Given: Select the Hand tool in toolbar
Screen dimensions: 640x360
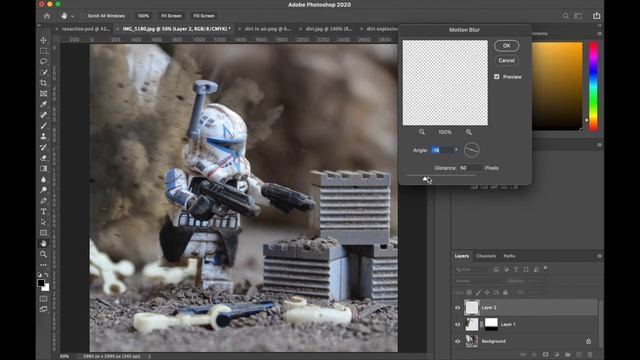Looking at the screenshot, I should tap(43, 244).
